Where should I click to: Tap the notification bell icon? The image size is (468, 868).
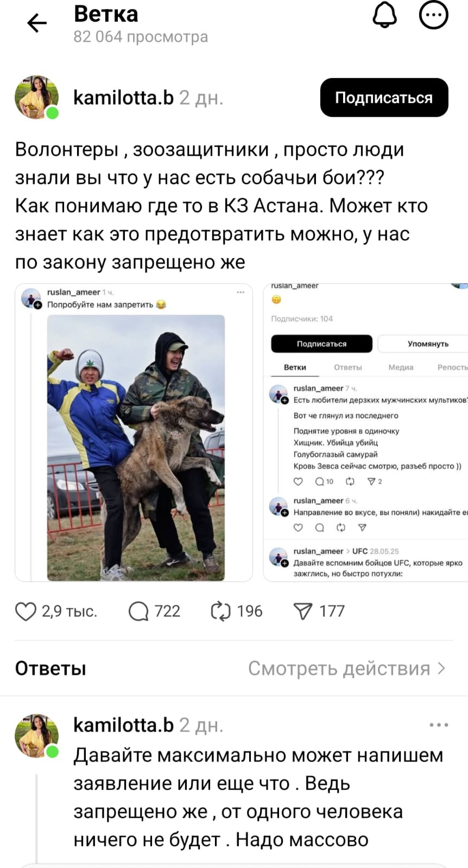point(384,15)
